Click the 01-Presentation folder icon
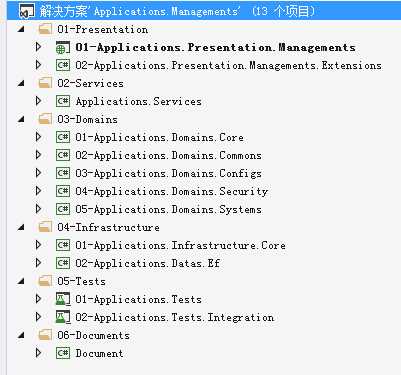 coord(45,29)
